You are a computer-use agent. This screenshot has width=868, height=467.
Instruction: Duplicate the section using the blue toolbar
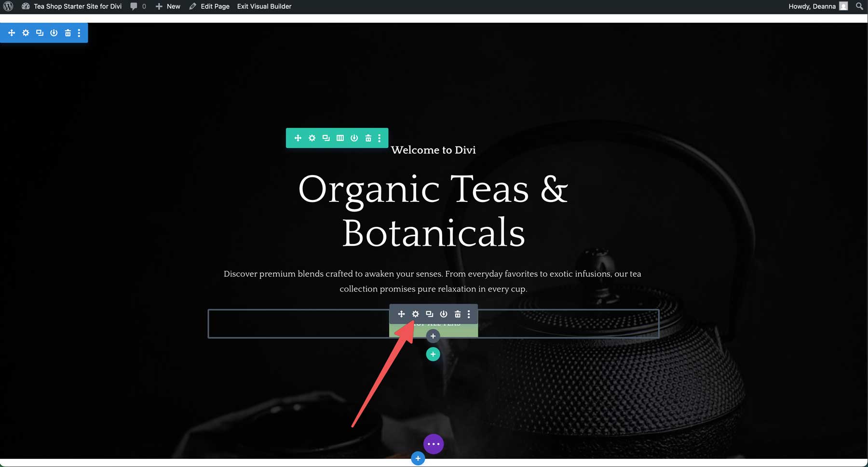pyautogui.click(x=39, y=33)
